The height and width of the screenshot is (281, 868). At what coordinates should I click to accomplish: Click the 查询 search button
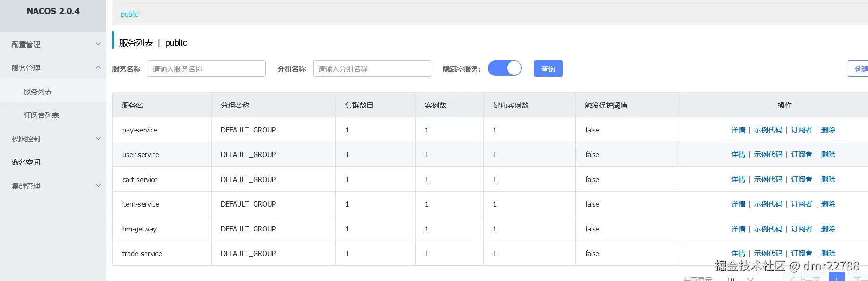pyautogui.click(x=548, y=69)
